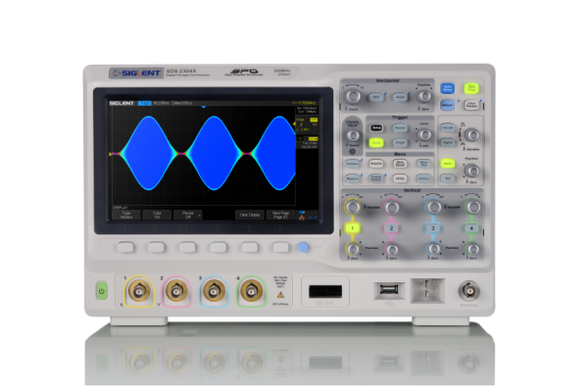Viewport: 588px width, 392px height.
Task: Push the Math Variable scale knob
Action: coord(472,134)
